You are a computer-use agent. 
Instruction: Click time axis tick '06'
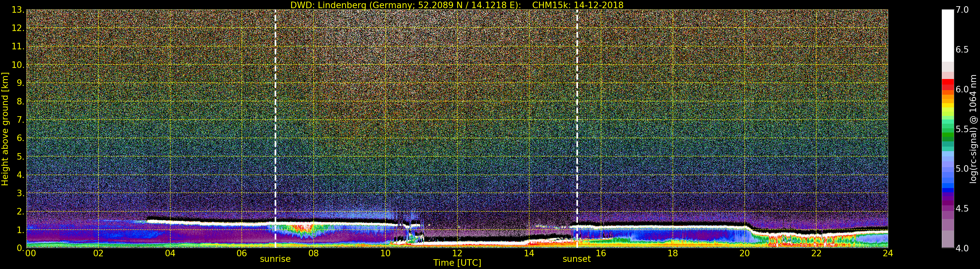tap(242, 253)
